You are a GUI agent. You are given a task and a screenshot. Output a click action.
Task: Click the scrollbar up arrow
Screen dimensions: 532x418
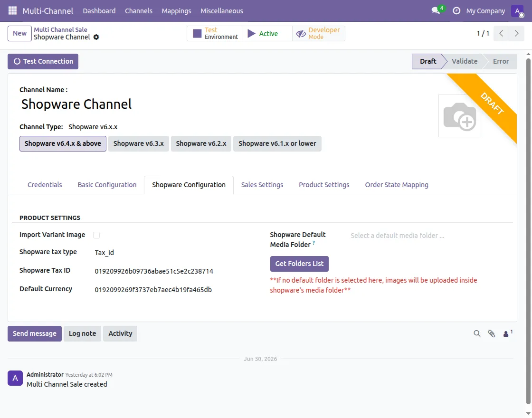pos(528,54)
